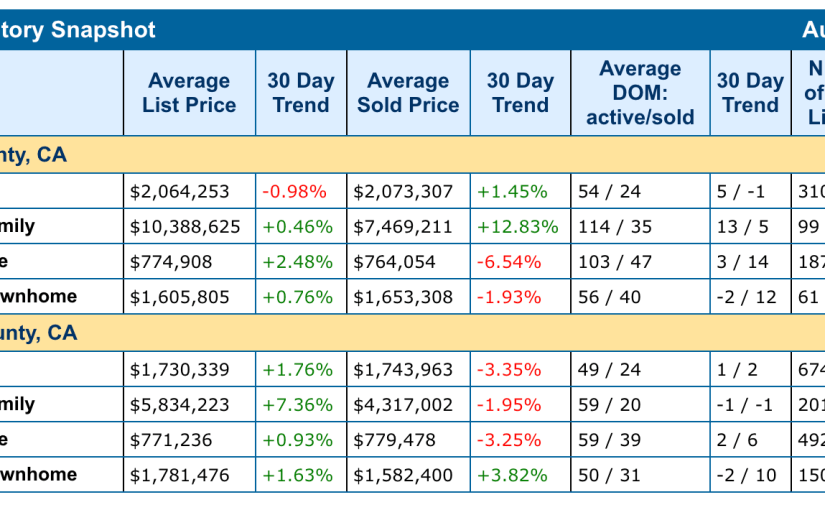Click the +3.82% sold trend cell
Screen dimensions: 825x510
tap(512, 474)
